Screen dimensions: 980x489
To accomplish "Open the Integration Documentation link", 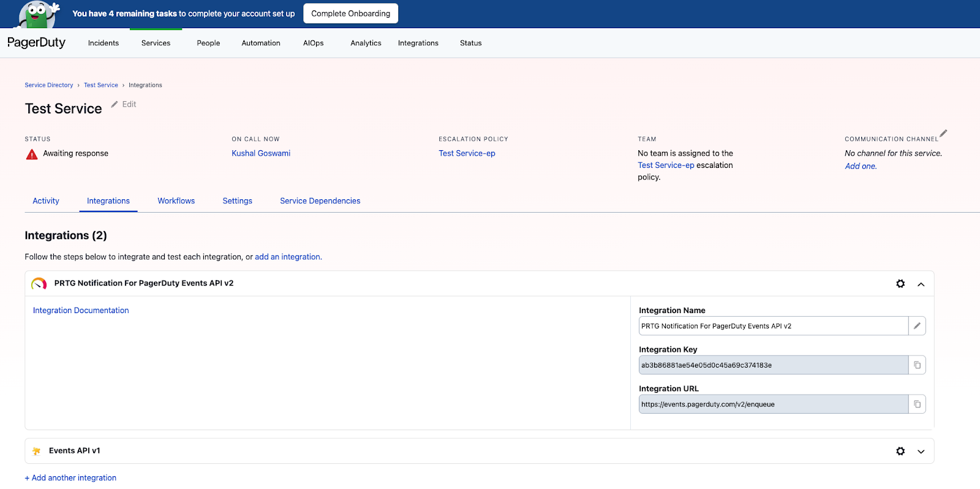I will (x=81, y=311).
